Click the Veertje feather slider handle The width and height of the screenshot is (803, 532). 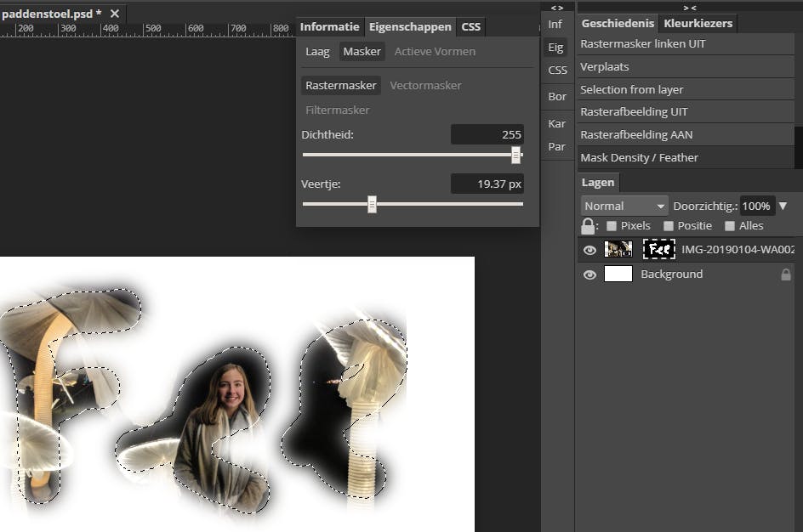(x=372, y=204)
